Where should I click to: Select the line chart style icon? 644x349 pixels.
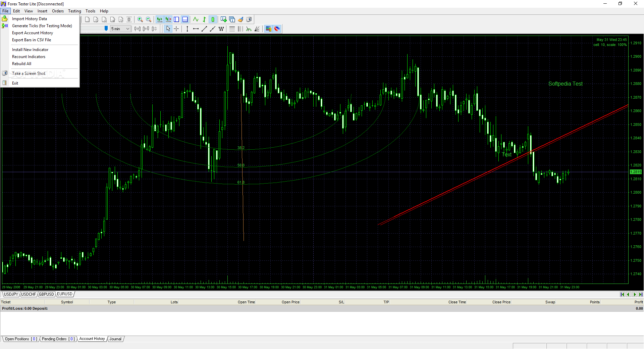coord(196,19)
